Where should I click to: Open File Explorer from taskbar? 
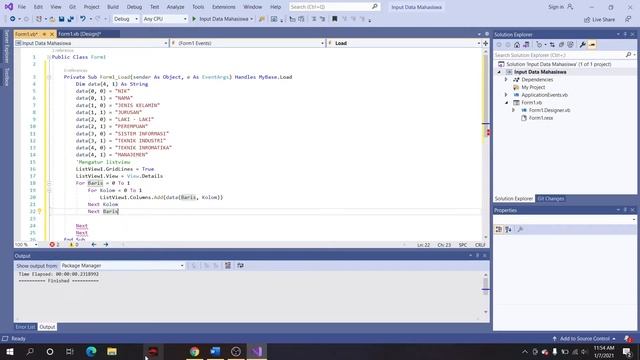tap(112, 351)
